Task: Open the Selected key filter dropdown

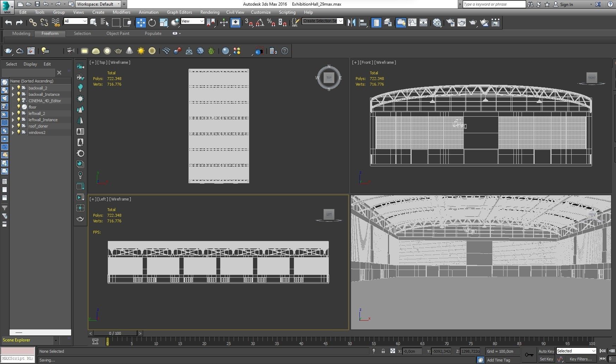Action: pyautogui.click(x=576, y=351)
